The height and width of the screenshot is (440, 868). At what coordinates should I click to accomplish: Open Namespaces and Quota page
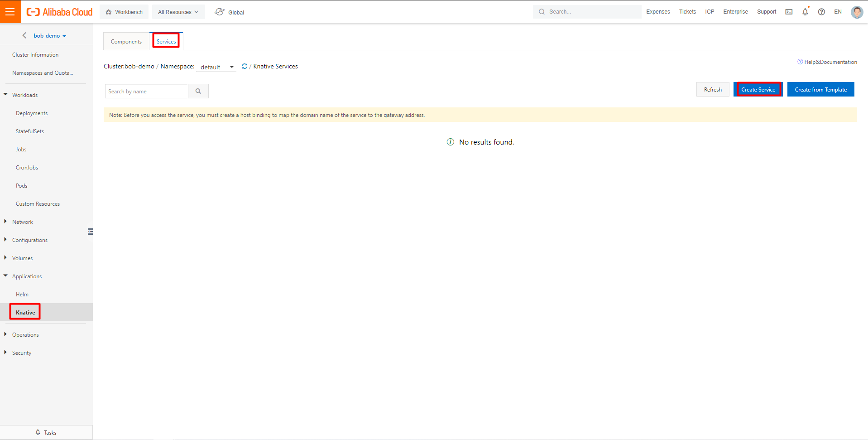coord(43,73)
